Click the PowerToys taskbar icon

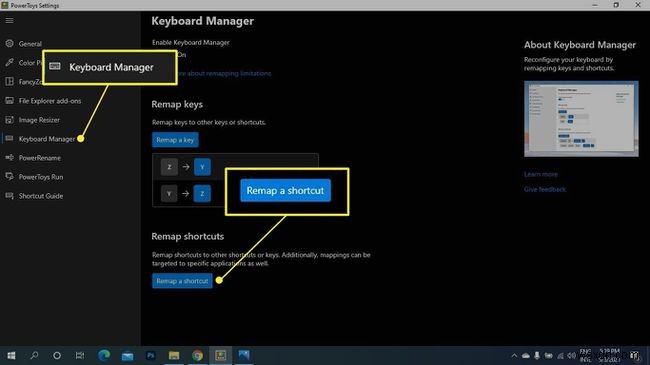click(221, 355)
